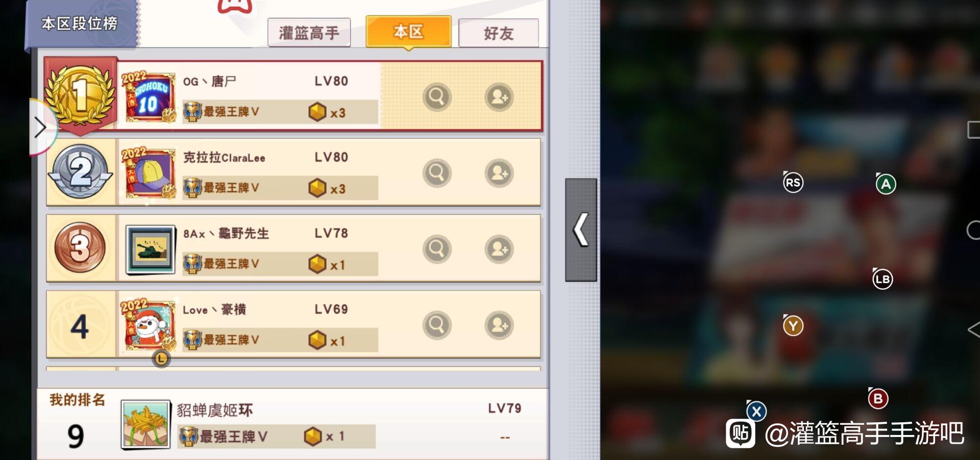Tap the RS virtual stick button

point(793,183)
